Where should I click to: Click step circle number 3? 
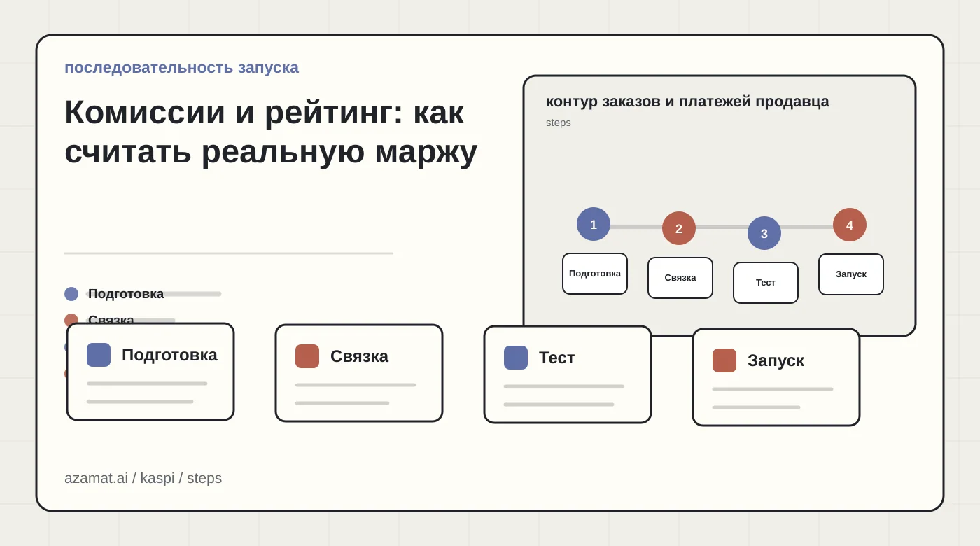(764, 233)
